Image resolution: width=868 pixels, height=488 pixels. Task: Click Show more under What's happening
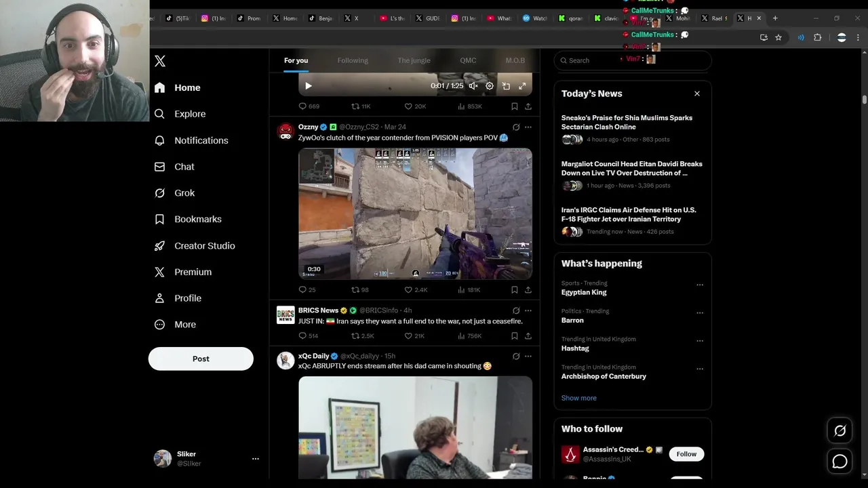coord(578,398)
